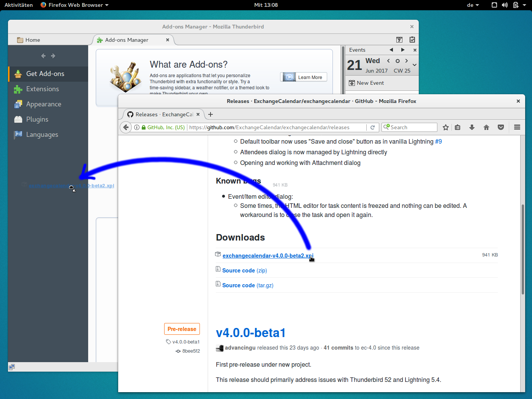The width and height of the screenshot is (532, 399).
Task: Click the Firefox back navigation arrow
Action: pyautogui.click(x=126, y=127)
